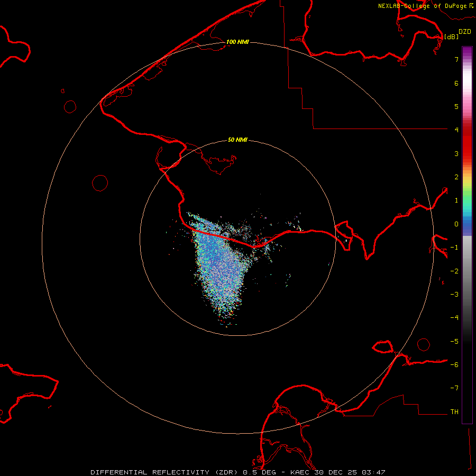
Task: Click the 6 value on the color scale
Action: [x=456, y=83]
